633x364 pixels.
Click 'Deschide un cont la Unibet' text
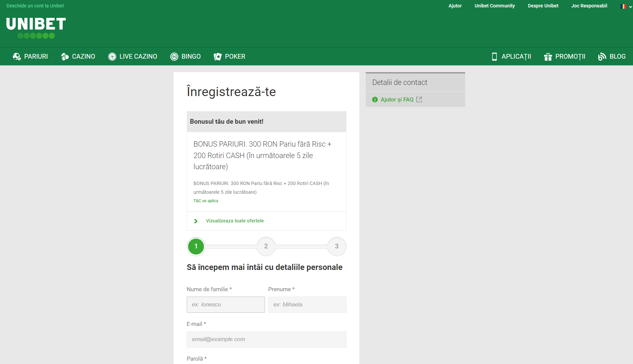coord(35,6)
